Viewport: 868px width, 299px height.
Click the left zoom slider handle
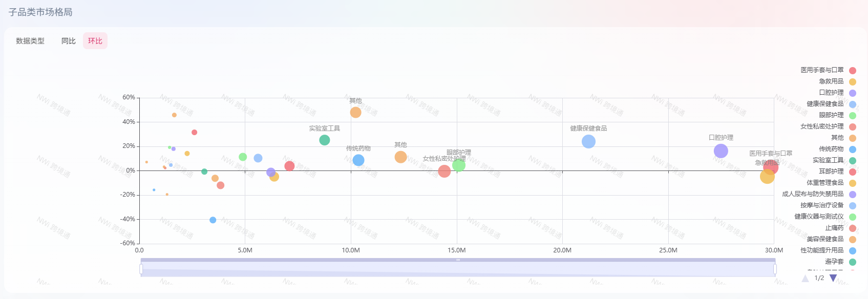(x=141, y=269)
